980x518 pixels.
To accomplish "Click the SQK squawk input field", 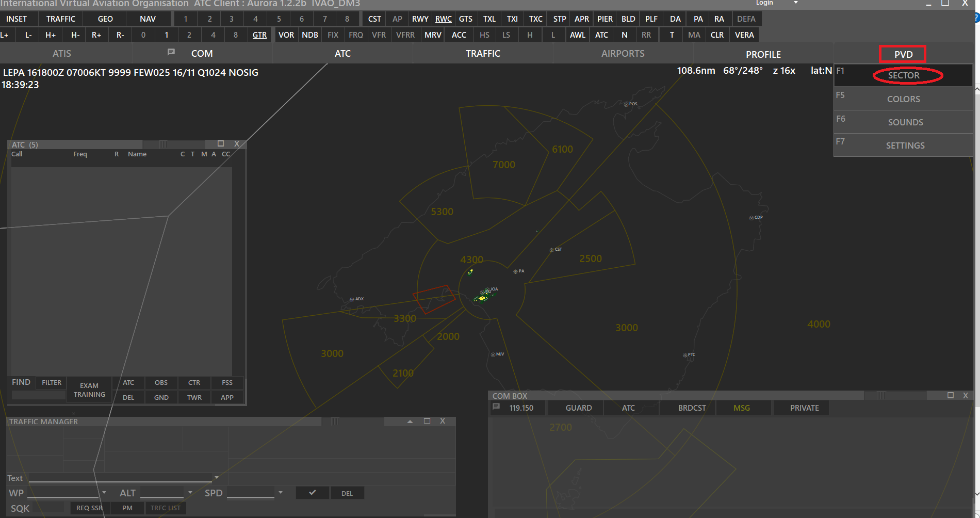I will coord(48,508).
